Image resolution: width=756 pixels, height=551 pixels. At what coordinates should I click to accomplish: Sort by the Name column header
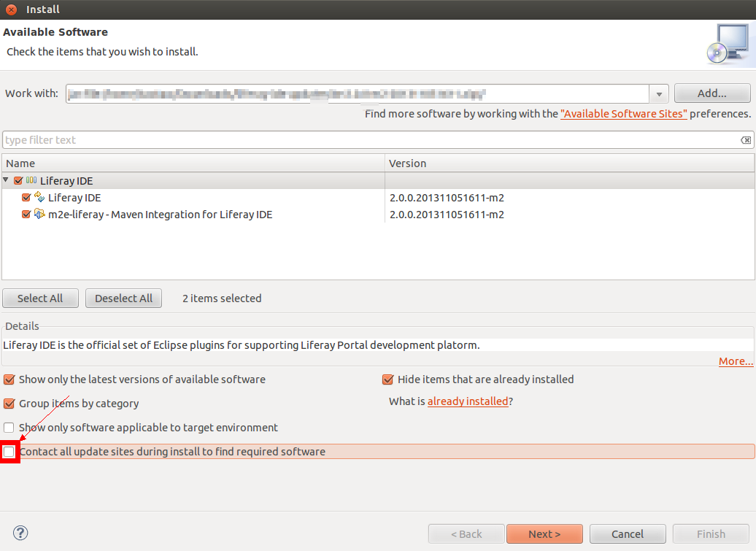pyautogui.click(x=193, y=163)
